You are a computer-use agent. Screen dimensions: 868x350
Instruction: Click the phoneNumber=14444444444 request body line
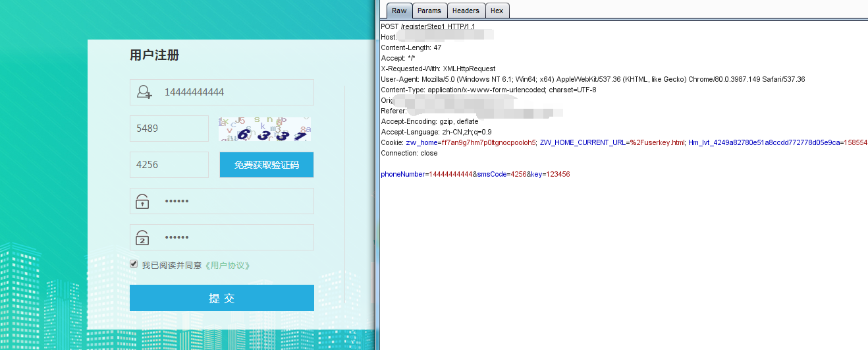(475, 174)
